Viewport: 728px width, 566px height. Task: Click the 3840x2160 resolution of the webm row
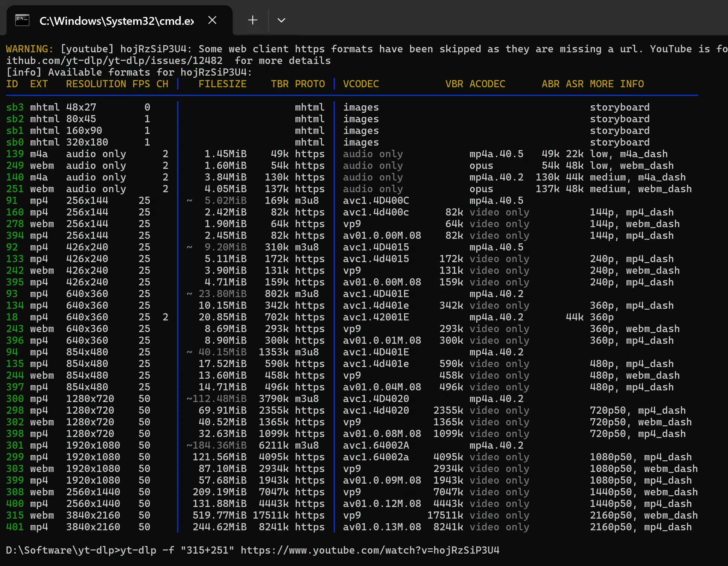pos(93,515)
